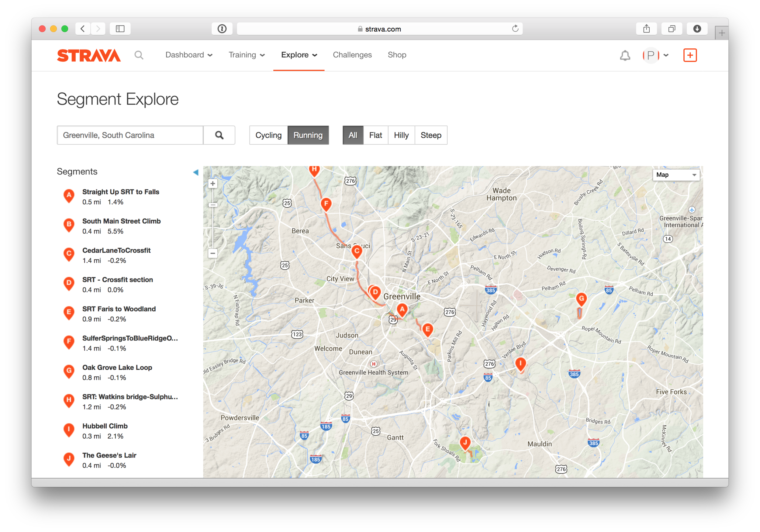
Task: Click list pin A for Straight Up SRT
Action: (x=69, y=196)
